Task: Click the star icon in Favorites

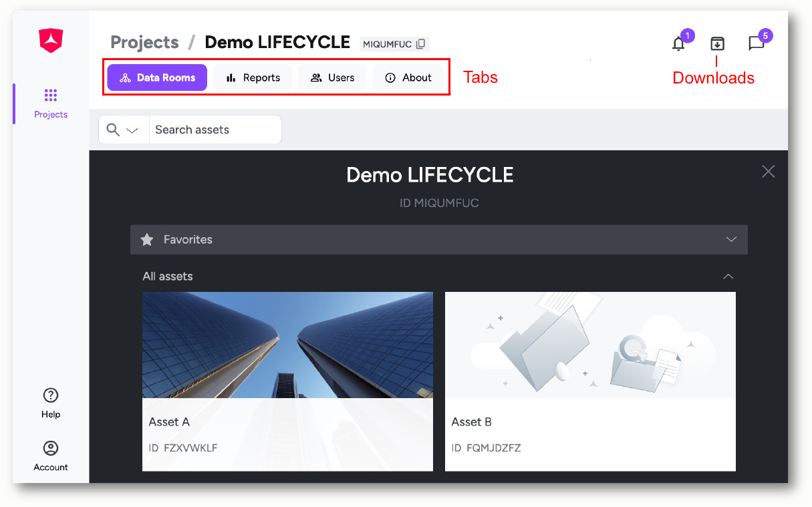Action: [147, 239]
